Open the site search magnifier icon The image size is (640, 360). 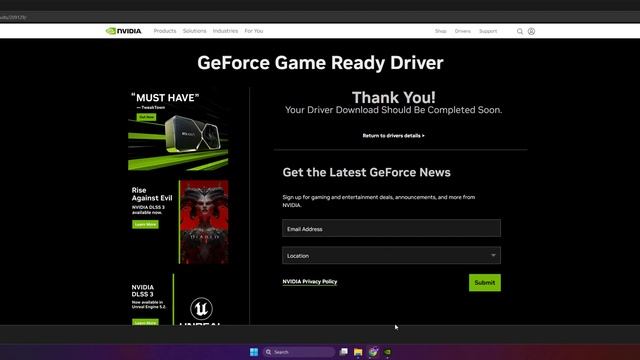tap(520, 31)
